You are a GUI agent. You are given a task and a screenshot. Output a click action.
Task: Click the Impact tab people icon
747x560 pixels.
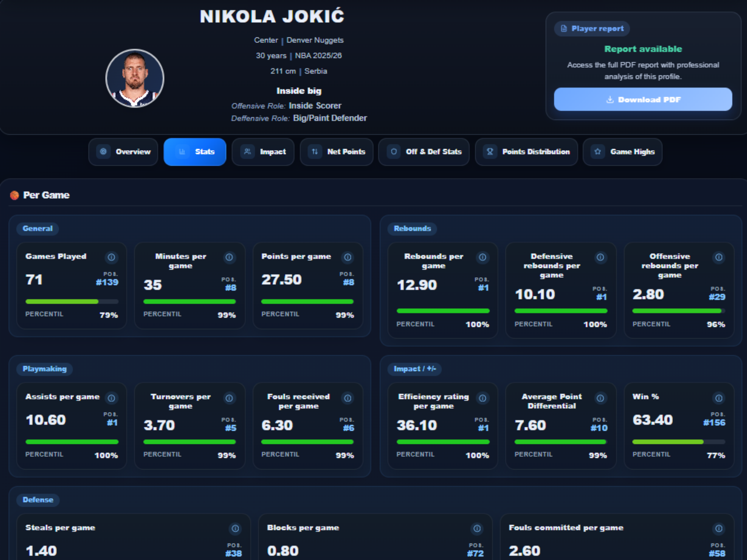[x=247, y=152]
